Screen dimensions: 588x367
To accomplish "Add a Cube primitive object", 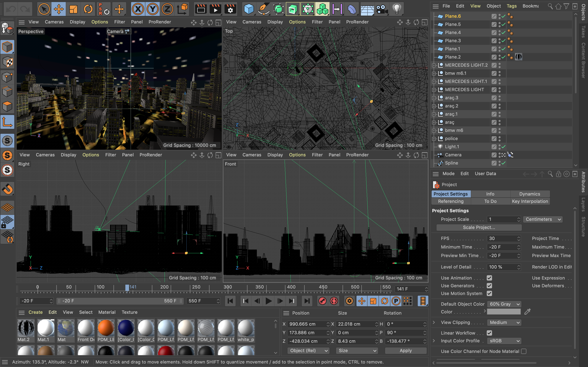I will (249, 9).
